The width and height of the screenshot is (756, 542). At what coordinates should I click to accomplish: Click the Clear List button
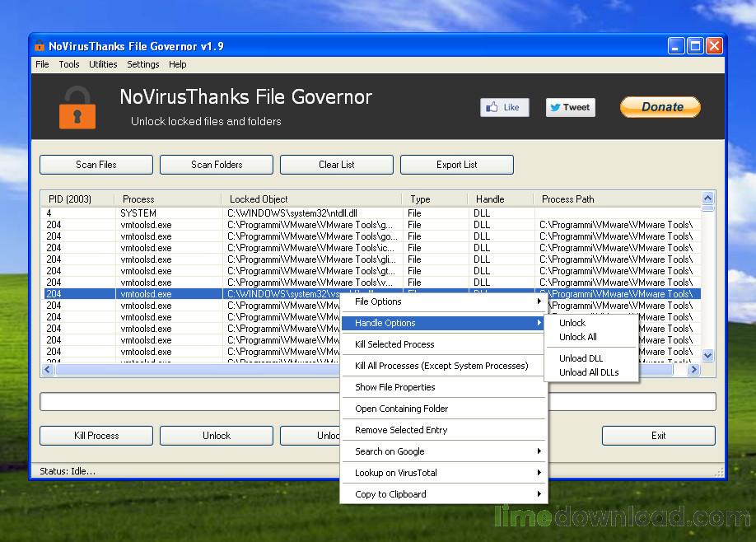coord(337,165)
